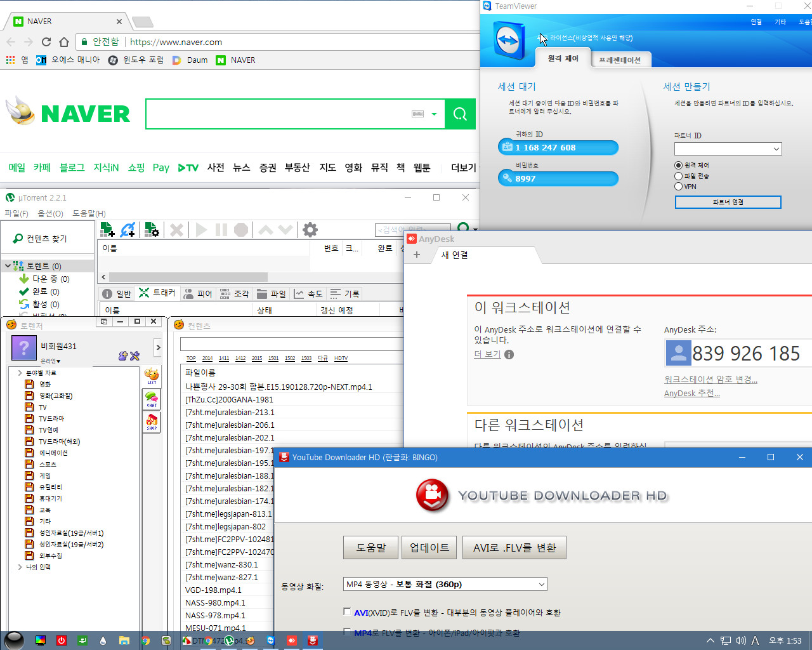812x650 pixels.
Task: Click Chrome reload page icon
Action: 46,42
